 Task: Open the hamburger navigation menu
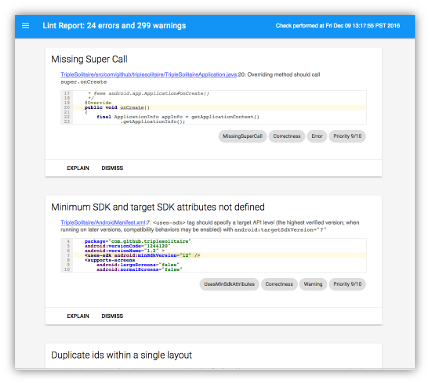pyautogui.click(x=25, y=26)
